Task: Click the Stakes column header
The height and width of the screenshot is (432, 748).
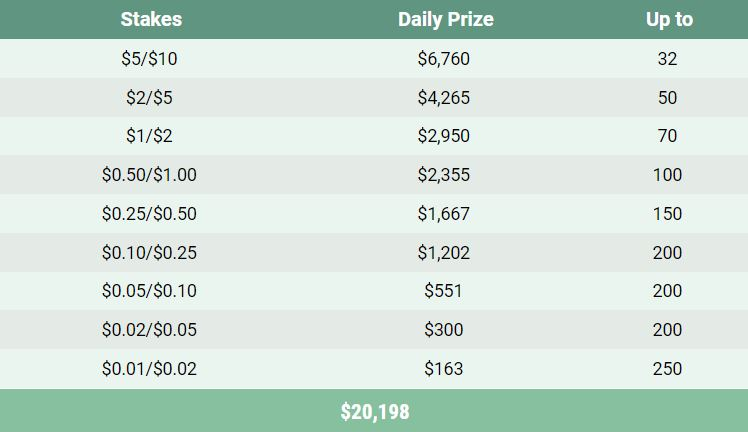Action: click(x=150, y=19)
